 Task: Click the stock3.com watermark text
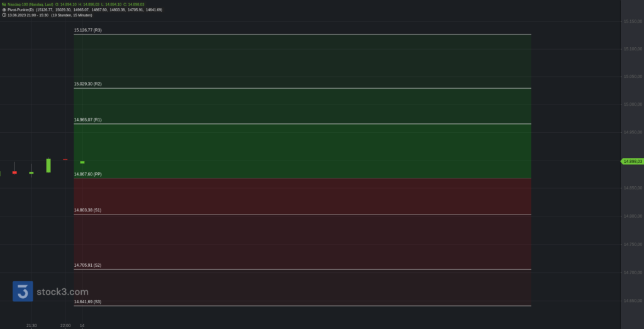point(62,292)
